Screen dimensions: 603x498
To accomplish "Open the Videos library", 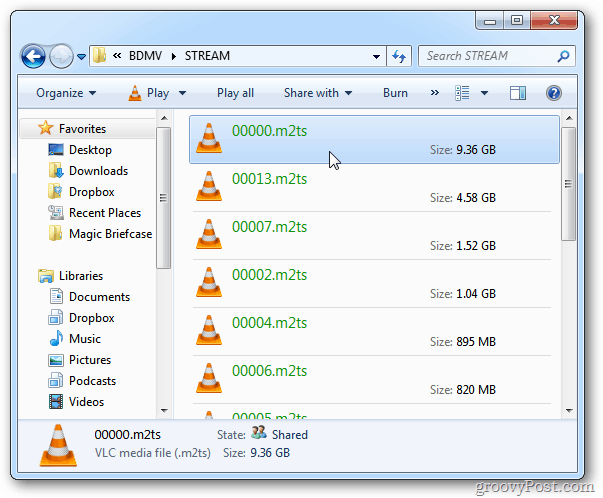I will tap(86, 402).
